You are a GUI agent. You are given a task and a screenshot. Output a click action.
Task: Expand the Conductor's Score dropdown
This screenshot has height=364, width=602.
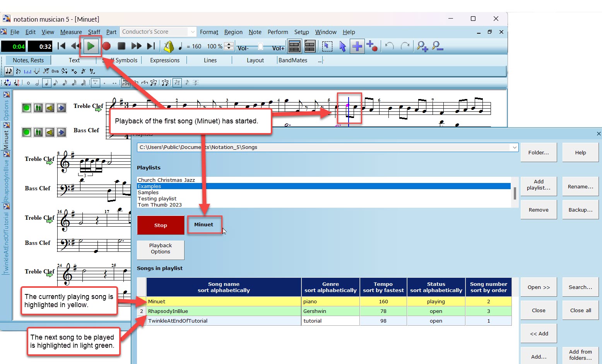click(192, 32)
